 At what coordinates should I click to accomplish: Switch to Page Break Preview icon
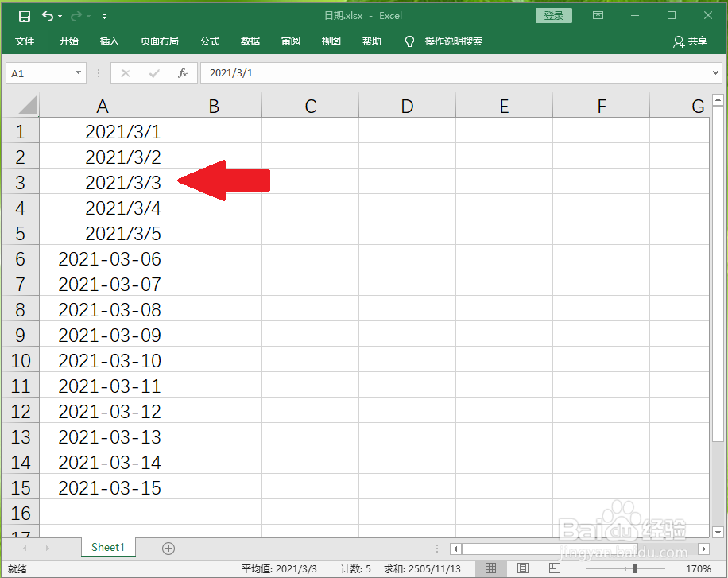point(555,568)
